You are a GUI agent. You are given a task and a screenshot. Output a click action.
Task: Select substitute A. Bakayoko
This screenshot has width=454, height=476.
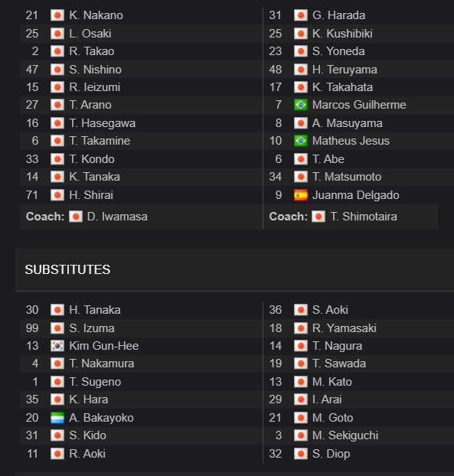coord(101,418)
